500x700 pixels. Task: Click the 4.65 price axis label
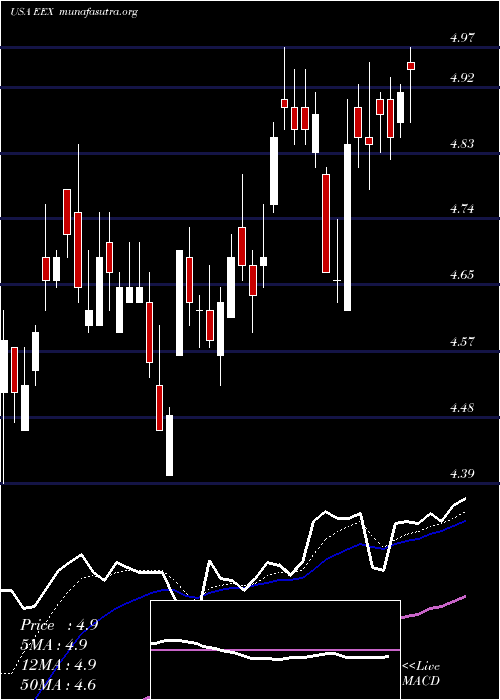pyautogui.click(x=462, y=274)
